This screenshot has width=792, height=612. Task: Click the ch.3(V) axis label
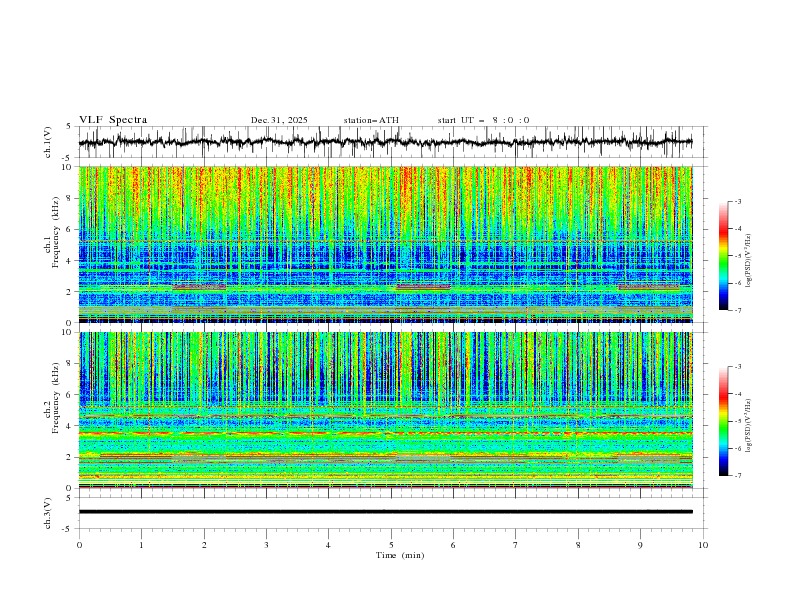point(49,512)
